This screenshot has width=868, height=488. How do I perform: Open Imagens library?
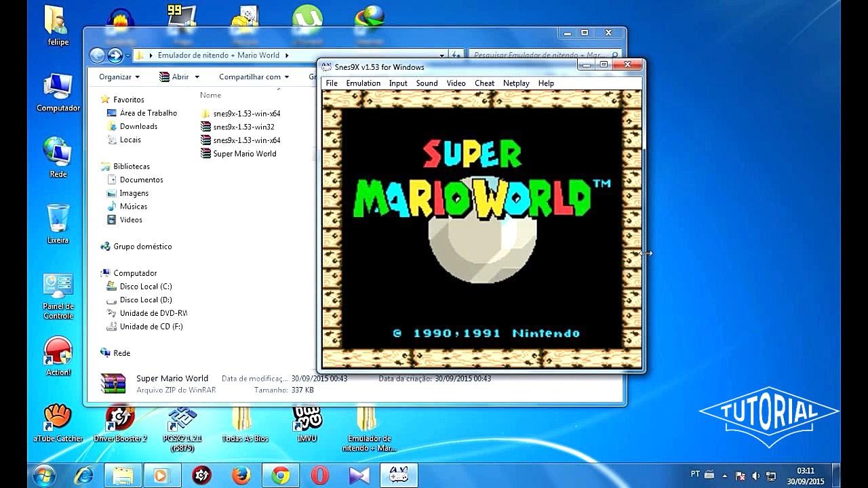pos(128,193)
